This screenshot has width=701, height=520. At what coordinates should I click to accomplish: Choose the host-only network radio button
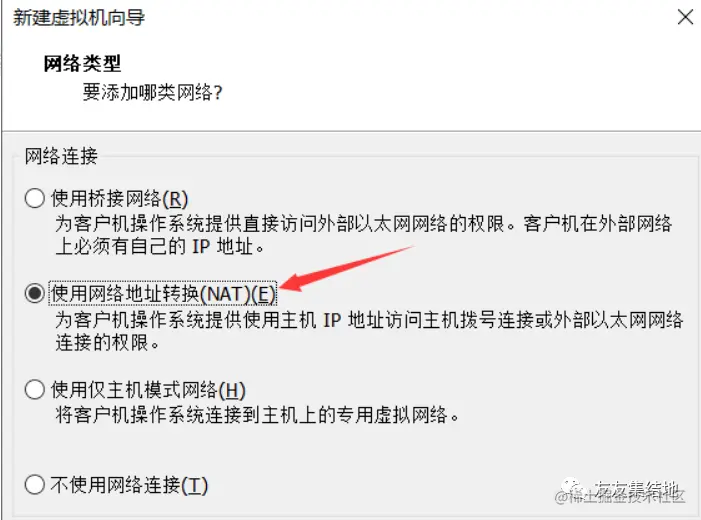pos(34,390)
